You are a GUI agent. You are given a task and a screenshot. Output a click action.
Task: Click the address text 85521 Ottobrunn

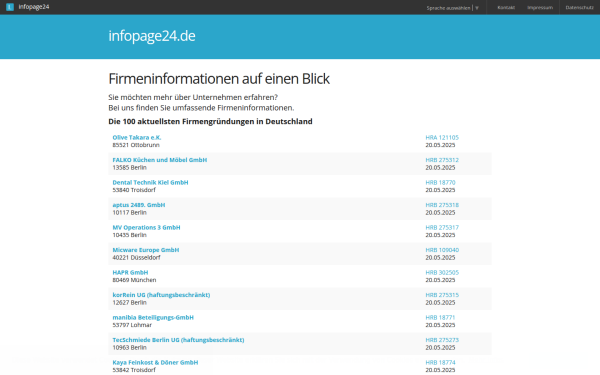[x=136, y=145]
